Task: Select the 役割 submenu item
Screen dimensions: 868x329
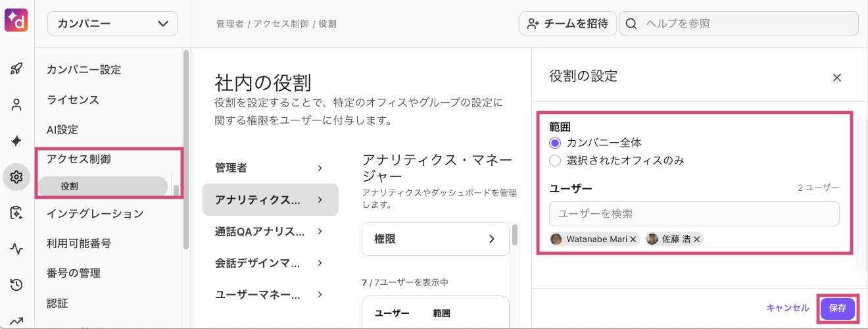Action: point(102,187)
